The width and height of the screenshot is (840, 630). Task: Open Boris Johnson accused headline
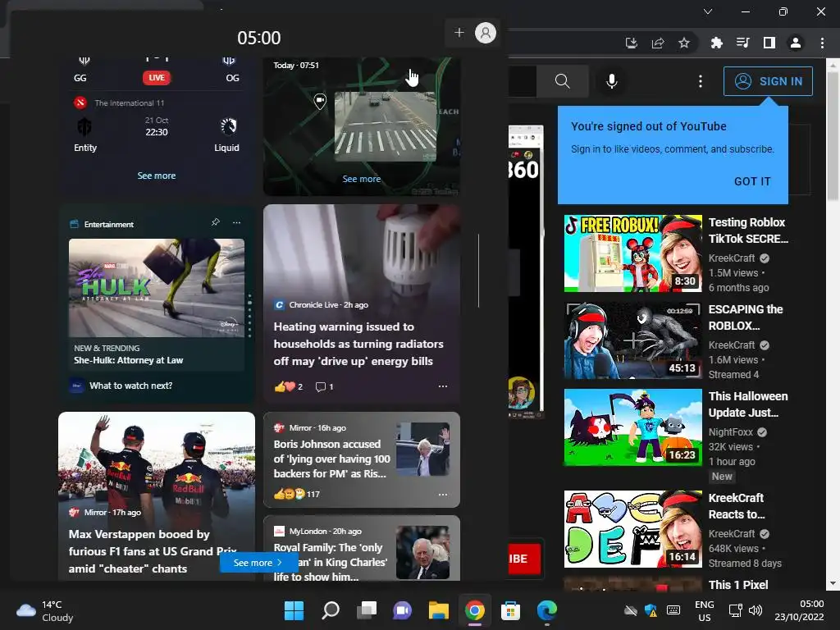tap(331, 459)
